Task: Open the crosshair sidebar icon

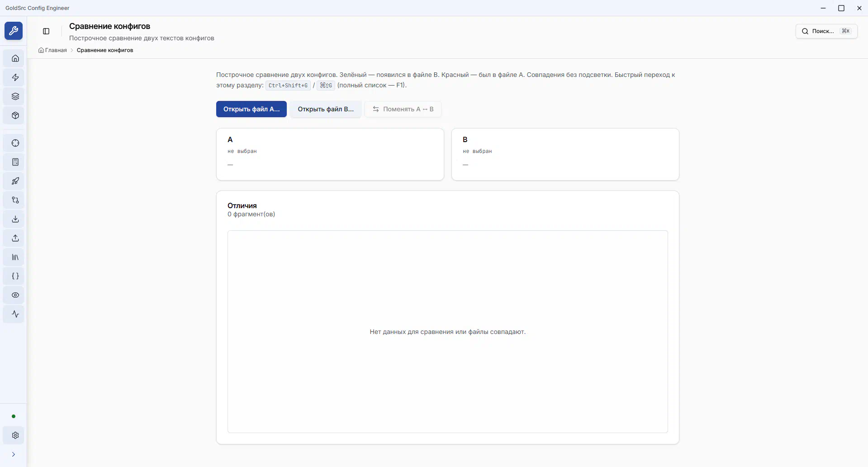Action: pyautogui.click(x=15, y=143)
